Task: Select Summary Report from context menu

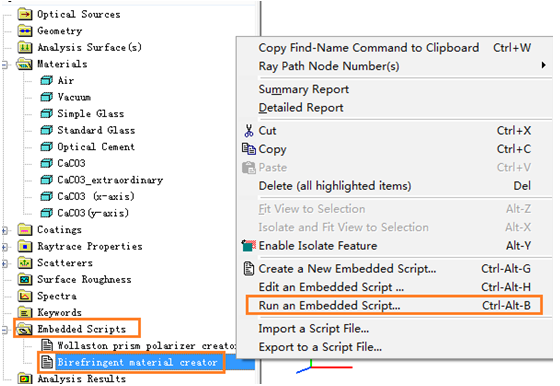Action: [x=304, y=89]
